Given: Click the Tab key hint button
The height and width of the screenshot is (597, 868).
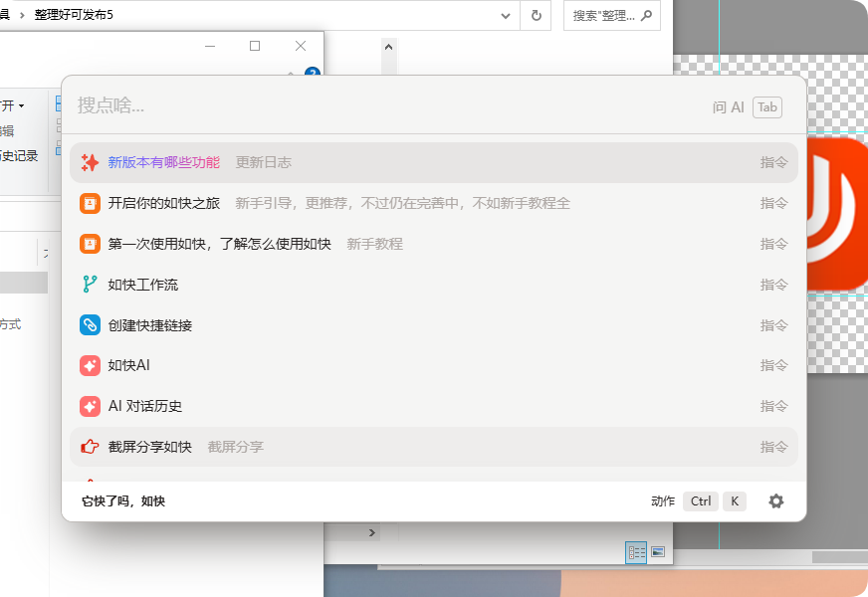Looking at the screenshot, I should pos(767,107).
